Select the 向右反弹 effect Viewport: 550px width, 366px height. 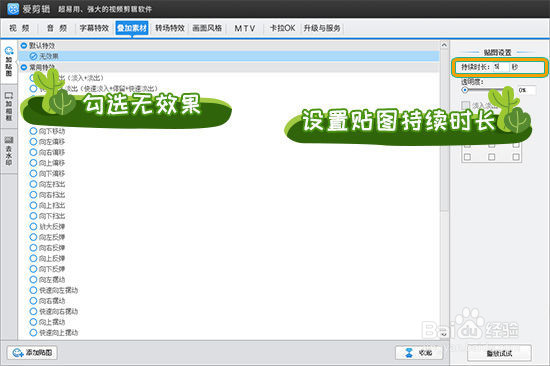pos(47,248)
